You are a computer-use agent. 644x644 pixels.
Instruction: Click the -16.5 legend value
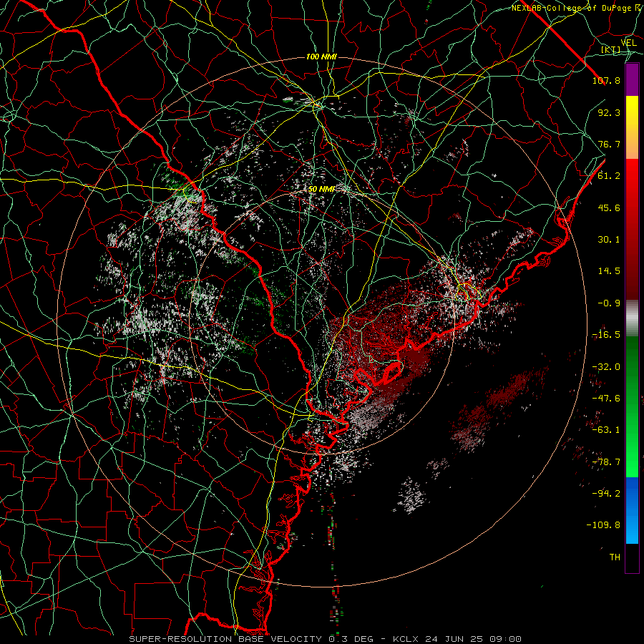point(606,335)
